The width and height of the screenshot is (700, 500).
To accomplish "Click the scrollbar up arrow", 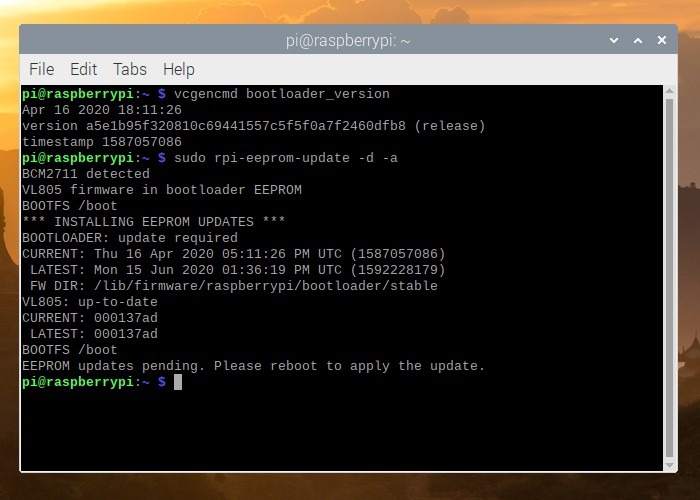I will click(x=669, y=91).
